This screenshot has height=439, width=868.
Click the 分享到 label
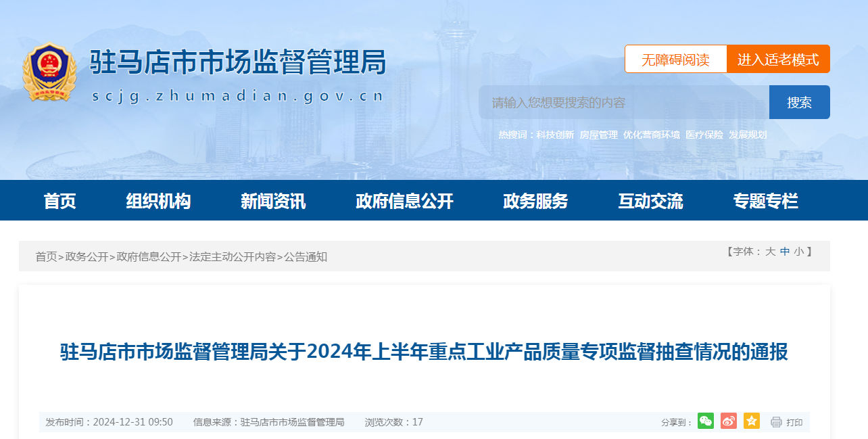(x=677, y=423)
